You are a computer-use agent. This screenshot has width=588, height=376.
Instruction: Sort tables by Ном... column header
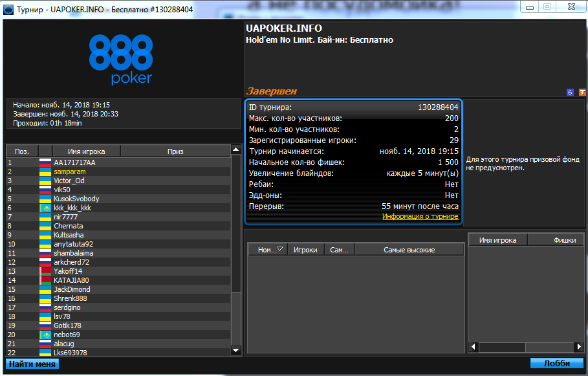tap(267, 250)
